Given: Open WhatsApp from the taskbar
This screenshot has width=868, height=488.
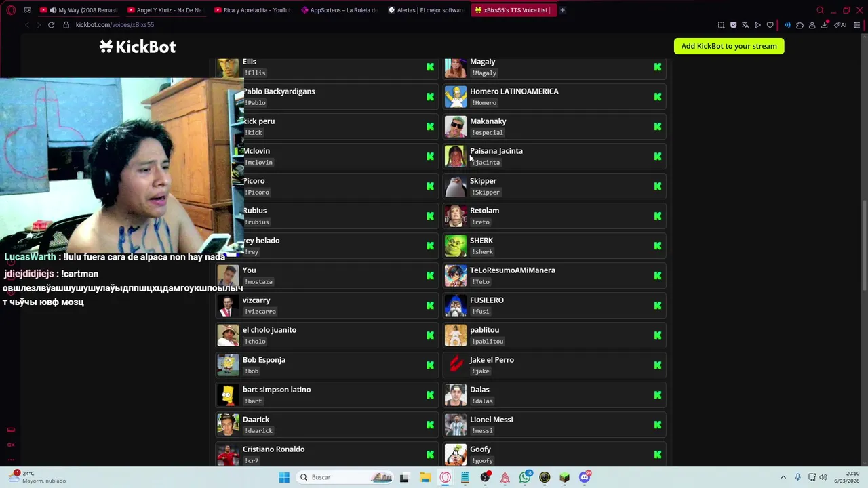Looking at the screenshot, I should pos(525,477).
